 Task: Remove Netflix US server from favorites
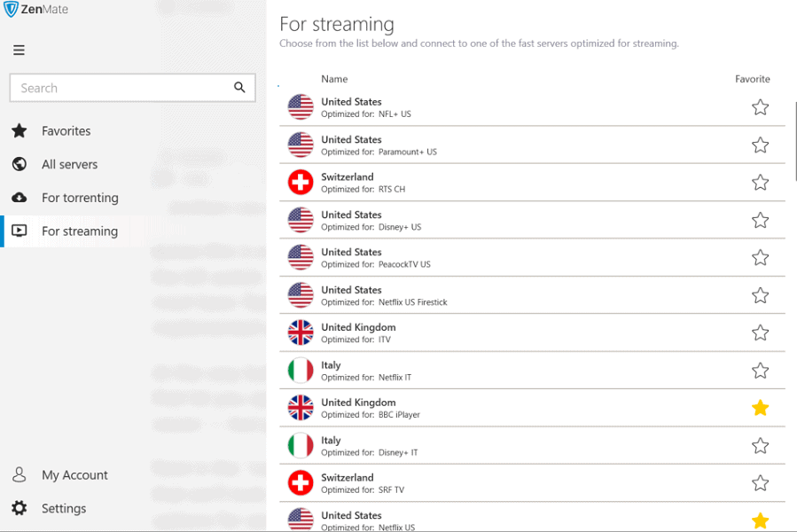760,520
